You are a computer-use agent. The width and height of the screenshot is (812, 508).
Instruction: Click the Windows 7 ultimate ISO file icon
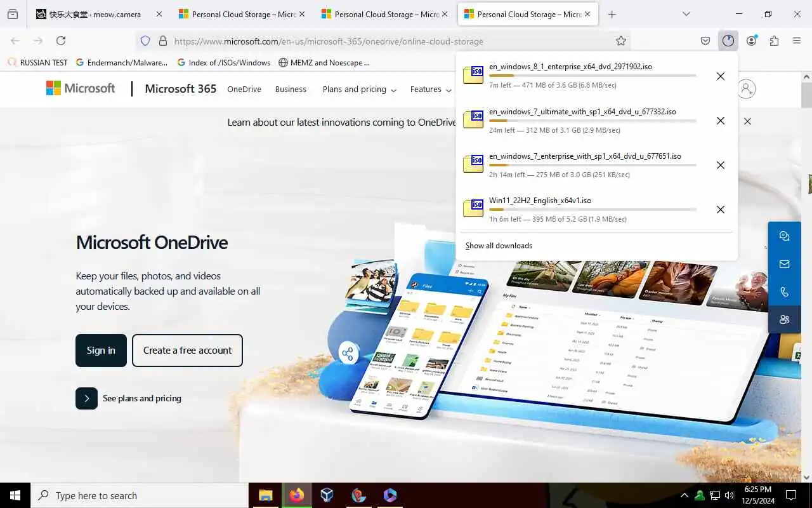473,119
